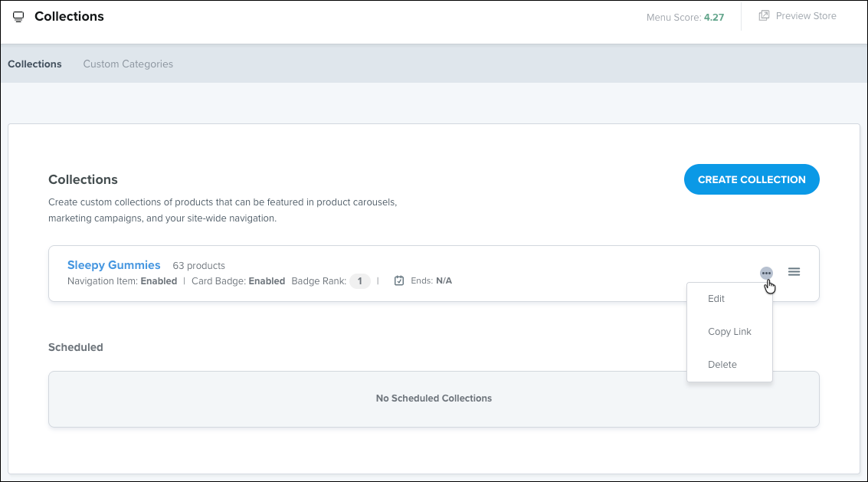Screen dimensions: 868x482
Task: Click the Ends N/A date label
Action: [431, 281]
